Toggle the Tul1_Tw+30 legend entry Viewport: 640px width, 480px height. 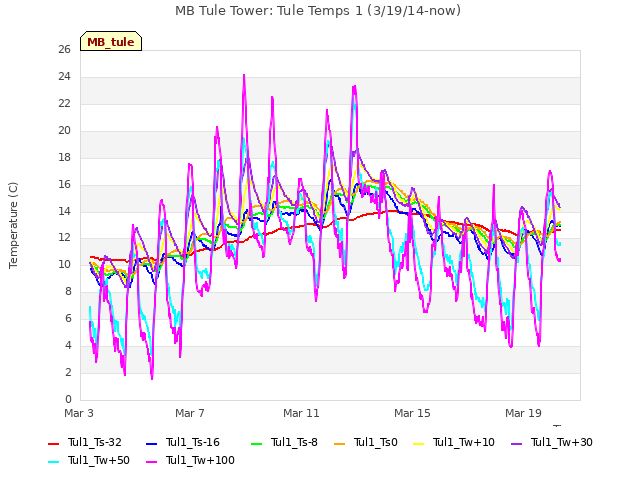pyautogui.click(x=552, y=442)
